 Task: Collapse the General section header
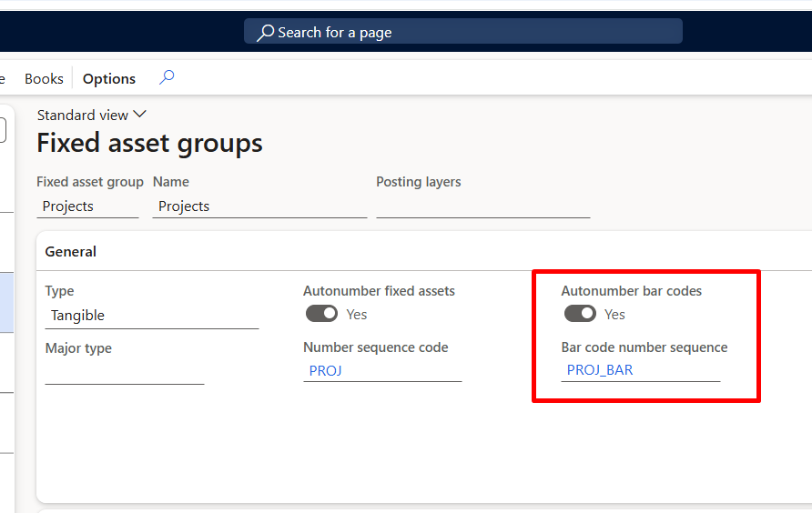click(71, 251)
